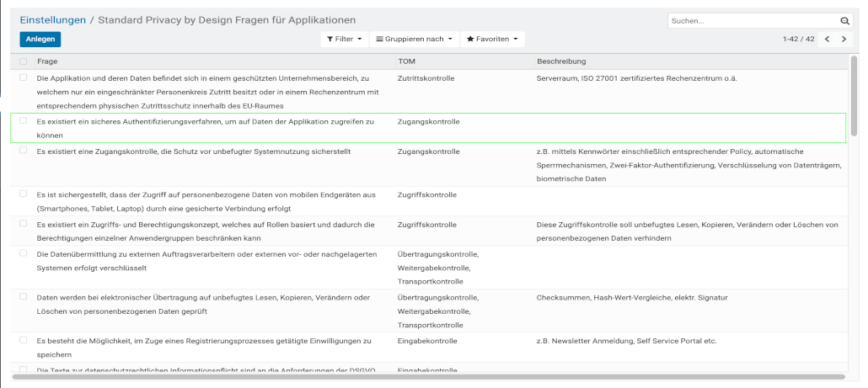Image resolution: width=868 pixels, height=388 pixels.
Task: Sort by the TOM column header
Action: 405,61
